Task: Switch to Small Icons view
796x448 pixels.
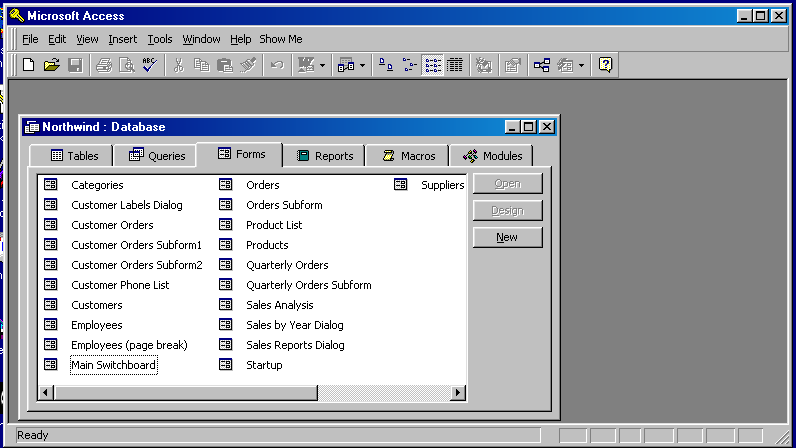Action: coord(409,65)
